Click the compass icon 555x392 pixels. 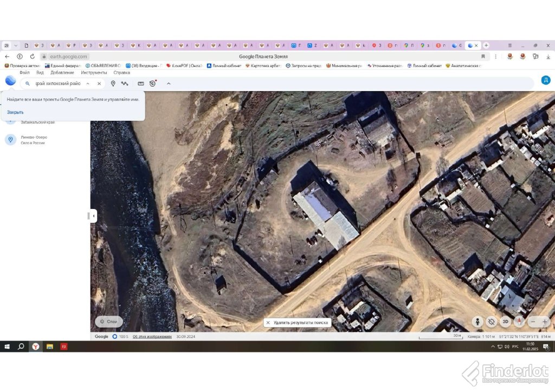(x=519, y=322)
